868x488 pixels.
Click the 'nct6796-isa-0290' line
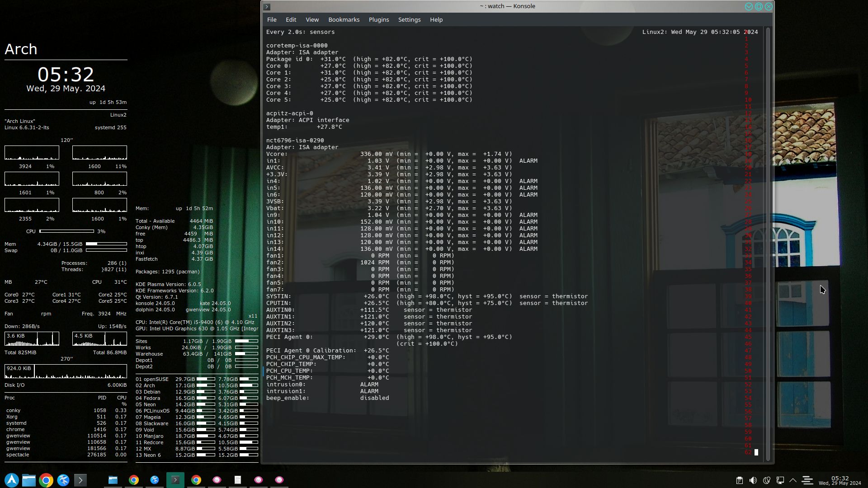tap(295, 141)
